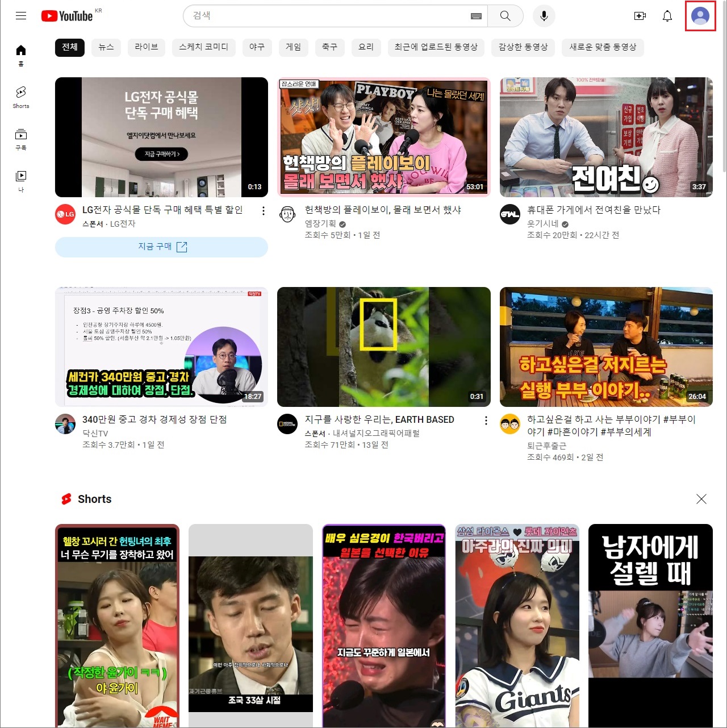Open Shorts from the sidebar
727x728 pixels.
click(21, 97)
